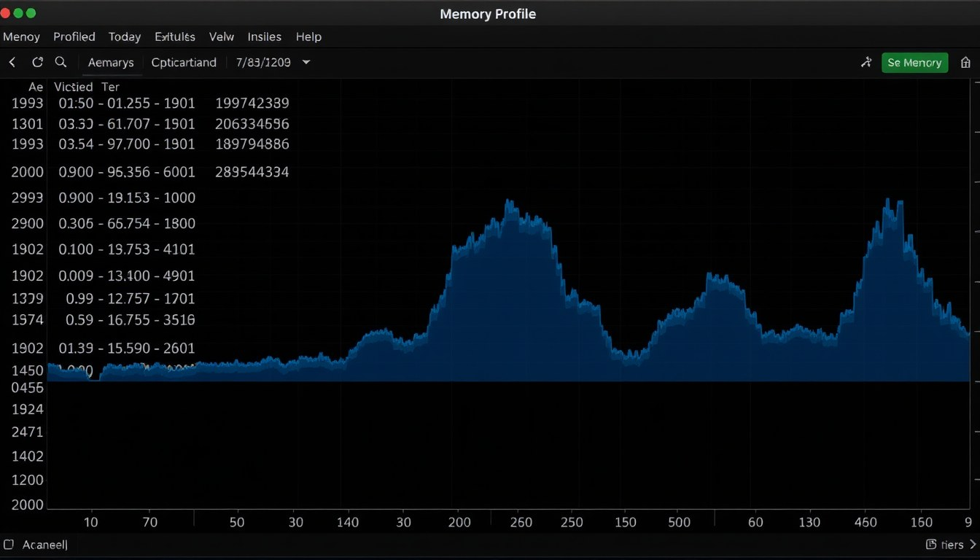Expand the 7/83/1209 dropdown arrow
The image size is (980, 560).
point(306,63)
